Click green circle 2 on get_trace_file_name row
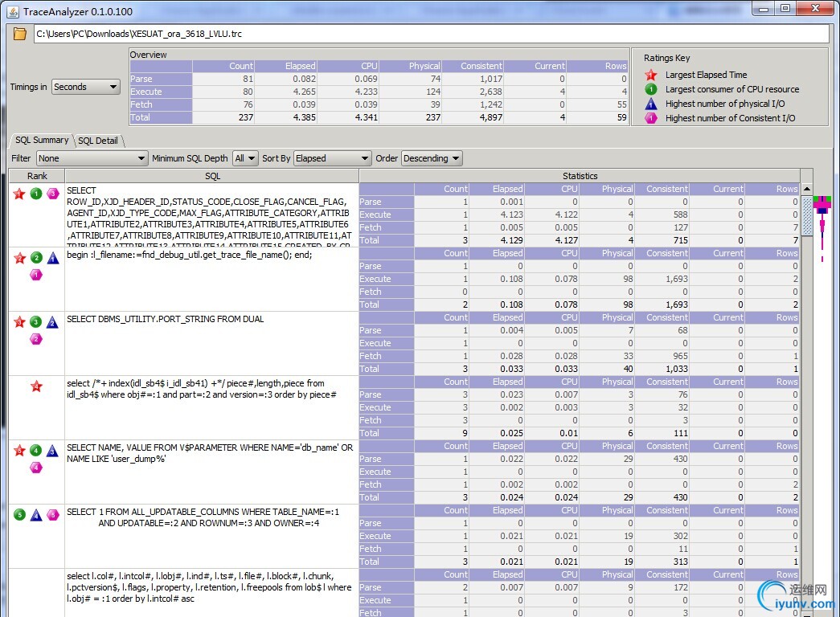Screen dimensions: 840x617 tap(36, 258)
